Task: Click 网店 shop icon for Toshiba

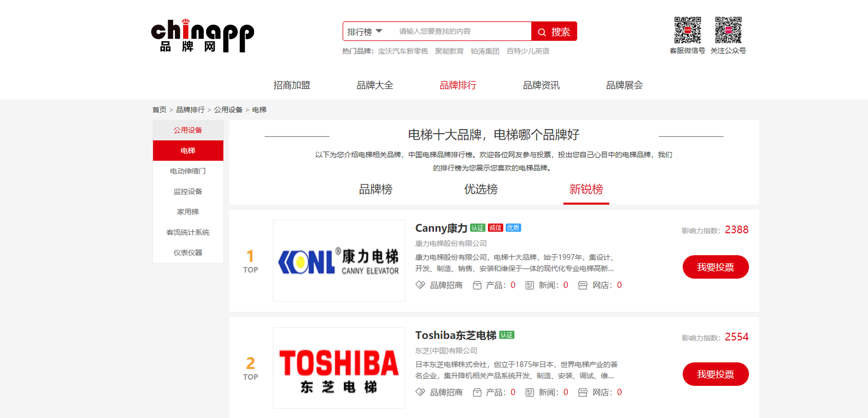Action: click(x=583, y=392)
